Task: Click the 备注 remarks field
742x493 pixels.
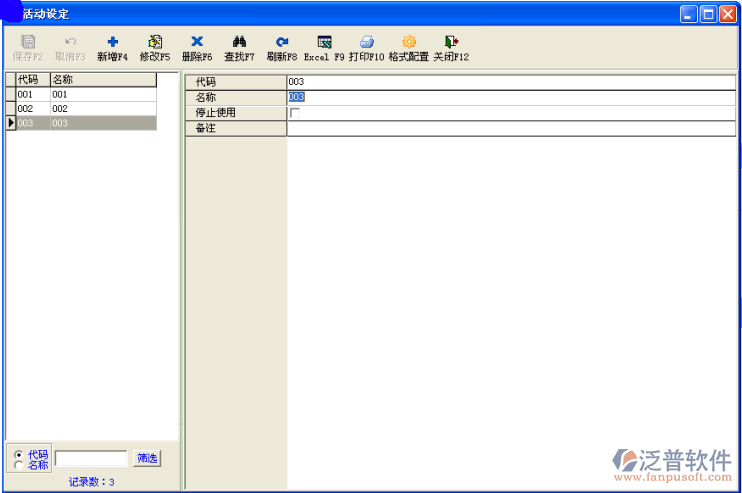Action: pyautogui.click(x=510, y=128)
